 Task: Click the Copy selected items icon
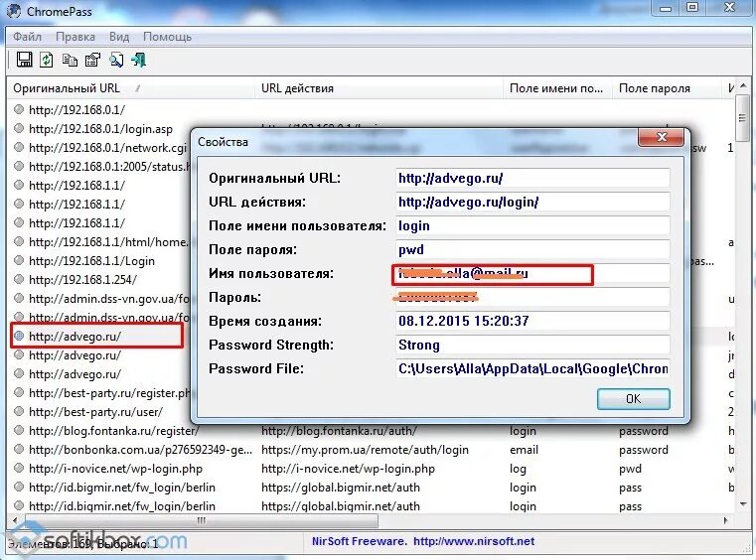point(70,60)
